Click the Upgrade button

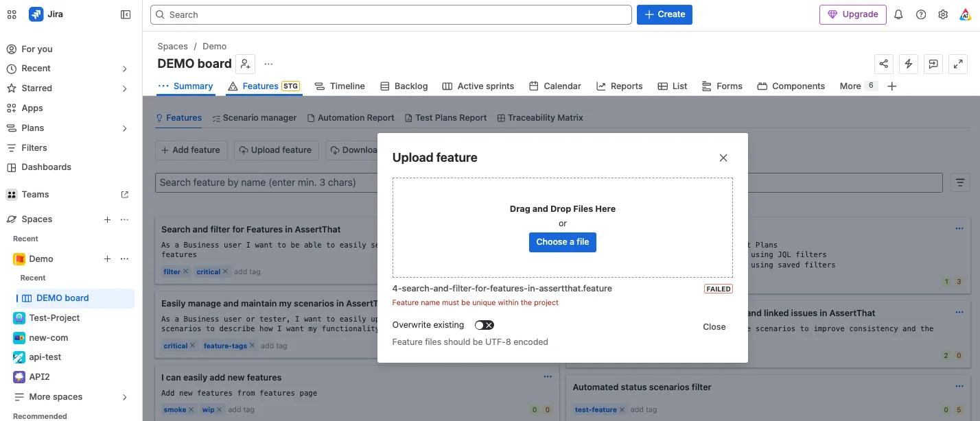click(x=852, y=14)
